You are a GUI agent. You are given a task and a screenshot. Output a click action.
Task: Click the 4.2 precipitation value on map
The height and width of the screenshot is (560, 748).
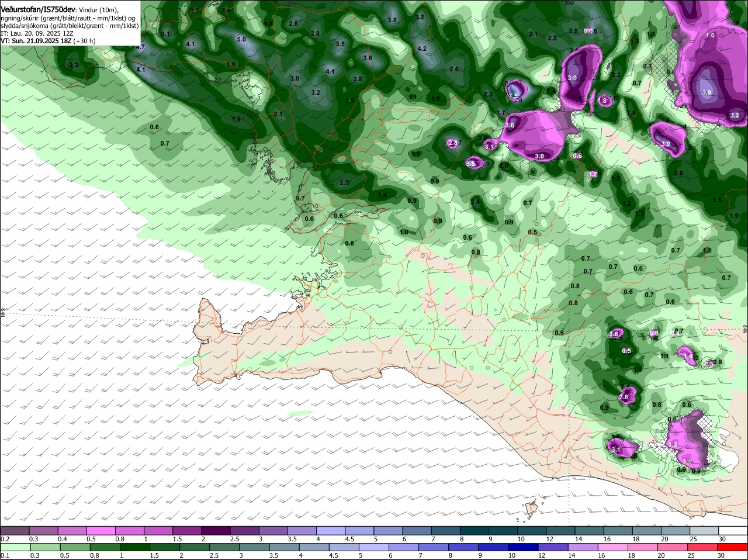421,49
